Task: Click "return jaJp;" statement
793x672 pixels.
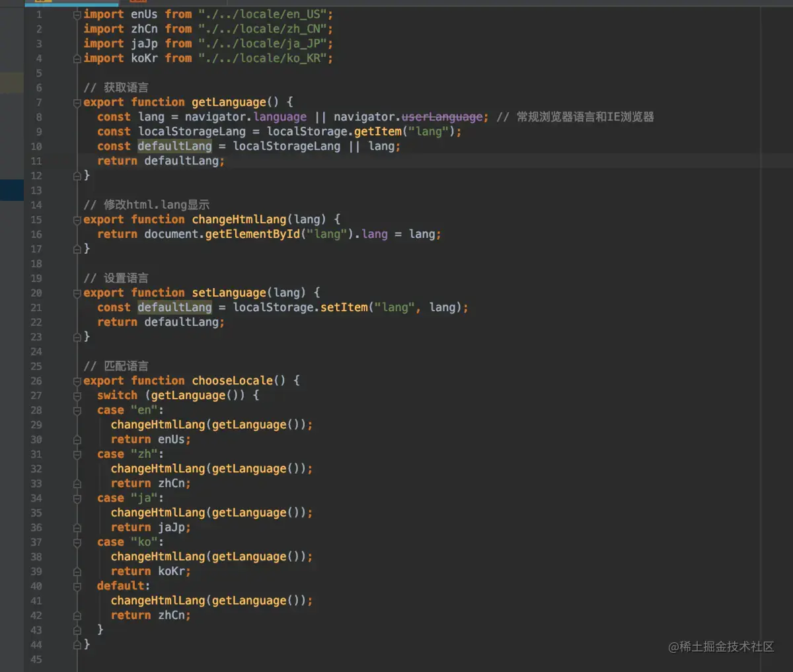Action: 151,528
